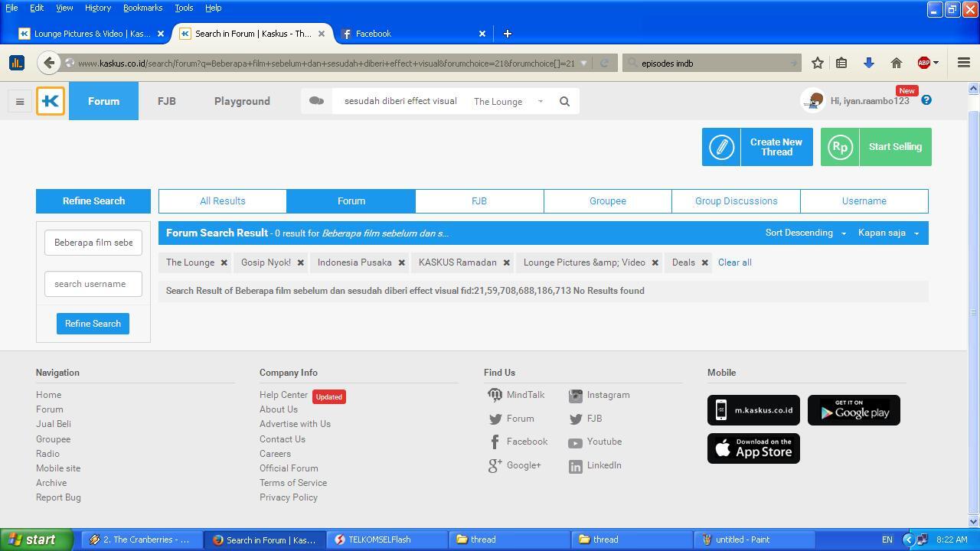Viewport: 980px width, 551px height.
Task: Remove the Lounge Pictures & Video filter tag
Action: tap(655, 262)
